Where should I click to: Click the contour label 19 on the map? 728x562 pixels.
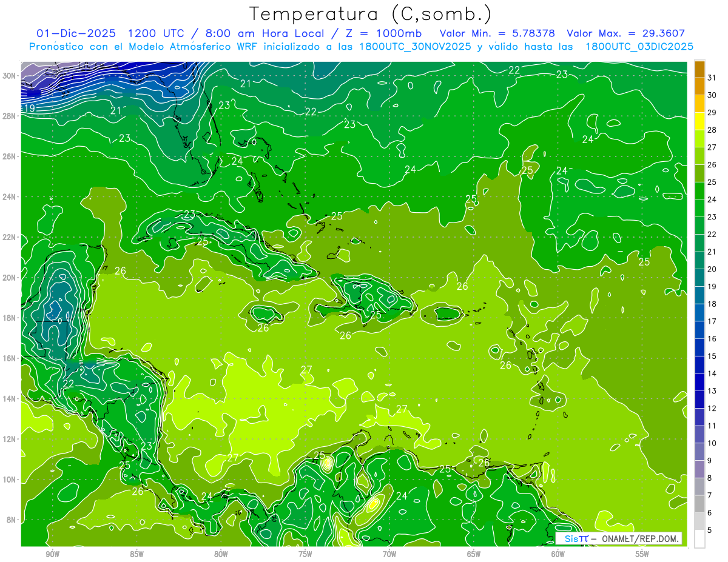[29, 109]
